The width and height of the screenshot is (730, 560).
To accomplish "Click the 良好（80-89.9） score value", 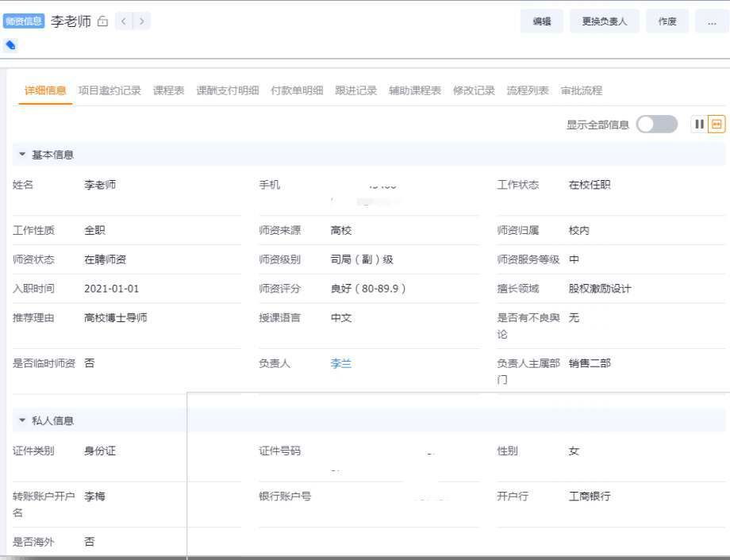I will click(x=368, y=289).
